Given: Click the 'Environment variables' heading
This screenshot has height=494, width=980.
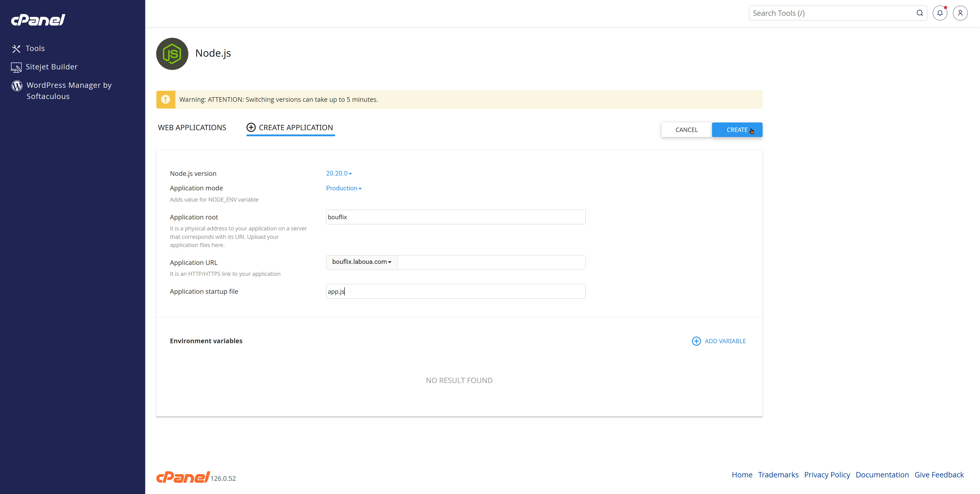Looking at the screenshot, I should [206, 341].
